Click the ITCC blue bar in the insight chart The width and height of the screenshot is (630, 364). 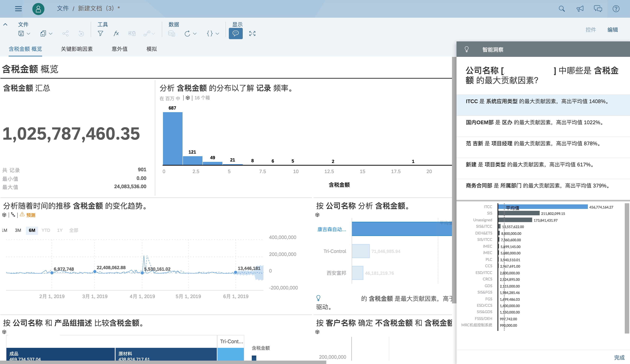(543, 207)
